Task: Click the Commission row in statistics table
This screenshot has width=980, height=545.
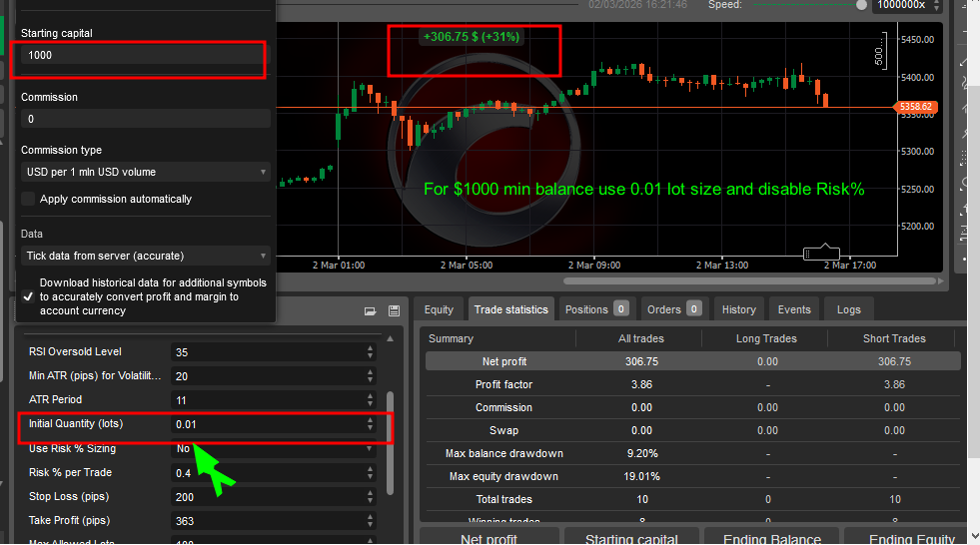Action: point(692,407)
